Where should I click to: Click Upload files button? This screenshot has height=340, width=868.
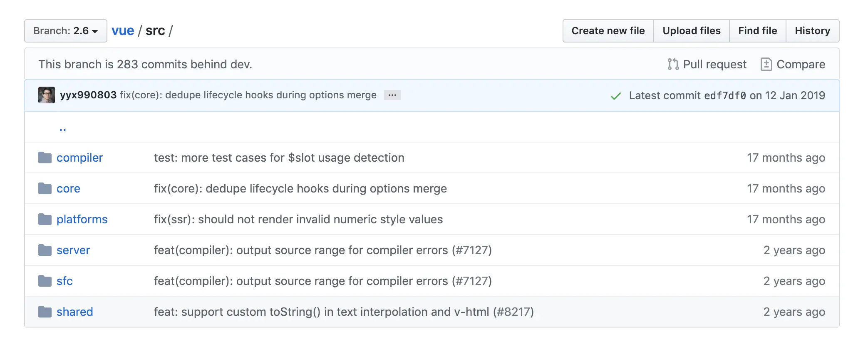click(691, 31)
